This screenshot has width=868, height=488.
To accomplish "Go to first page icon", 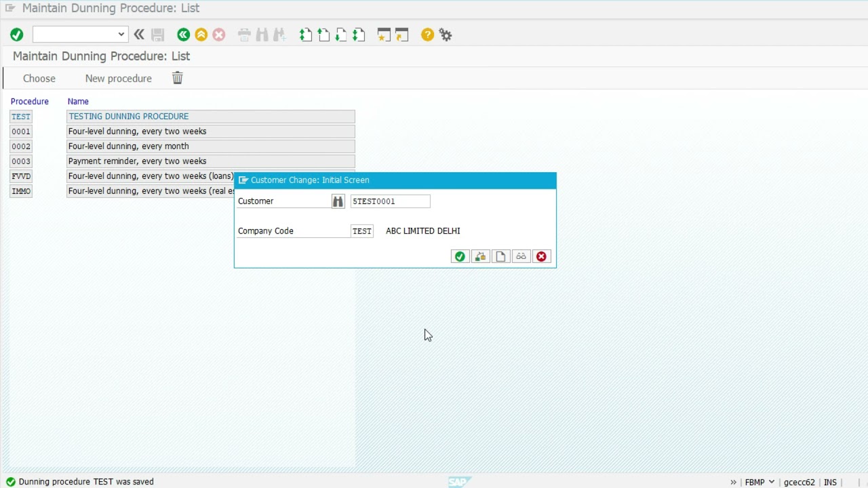I will [306, 35].
